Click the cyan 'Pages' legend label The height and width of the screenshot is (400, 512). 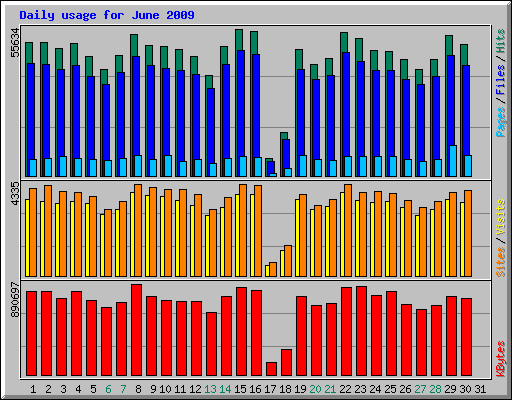[500, 122]
